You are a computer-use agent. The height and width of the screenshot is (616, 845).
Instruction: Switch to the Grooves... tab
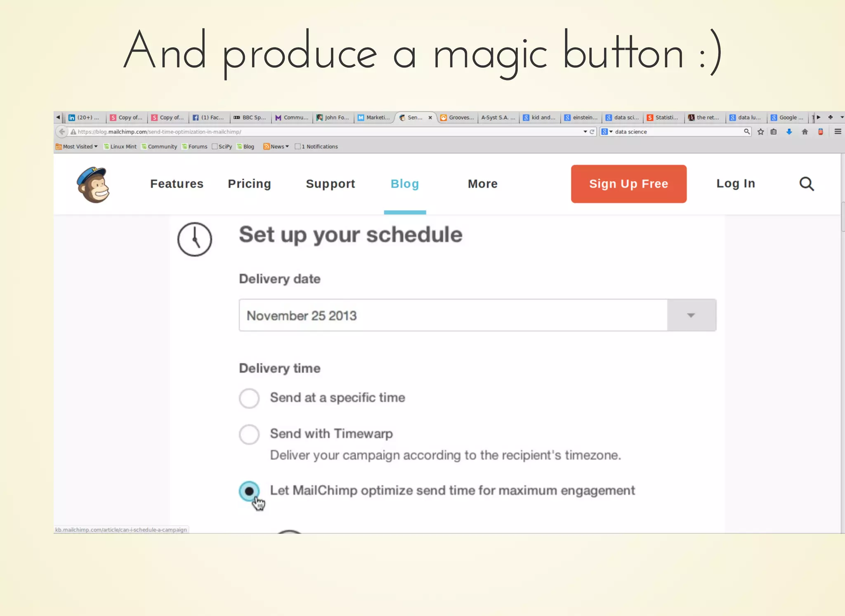click(x=457, y=118)
